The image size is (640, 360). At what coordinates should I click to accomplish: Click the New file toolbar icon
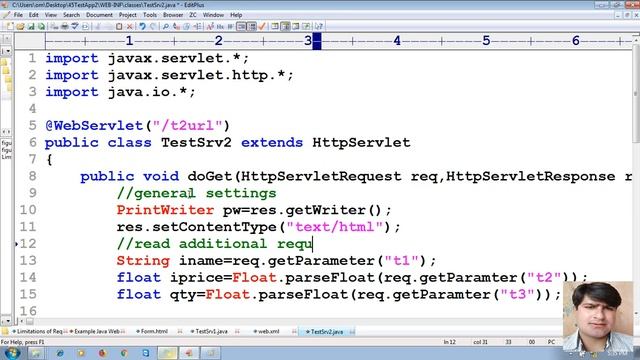click(x=9, y=27)
